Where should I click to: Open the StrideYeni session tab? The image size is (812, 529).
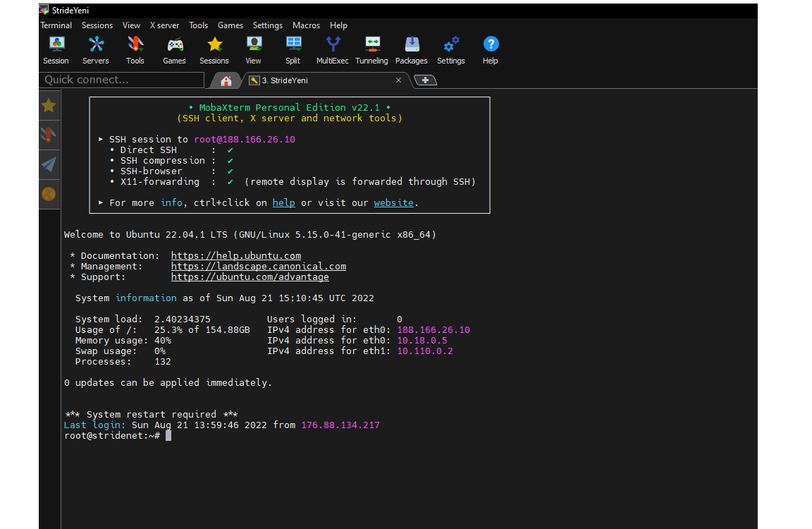point(289,80)
